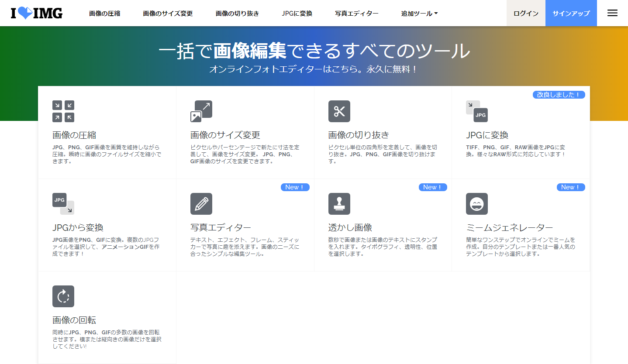
Task: Click the pencil photo editor icon
Action: (201, 204)
